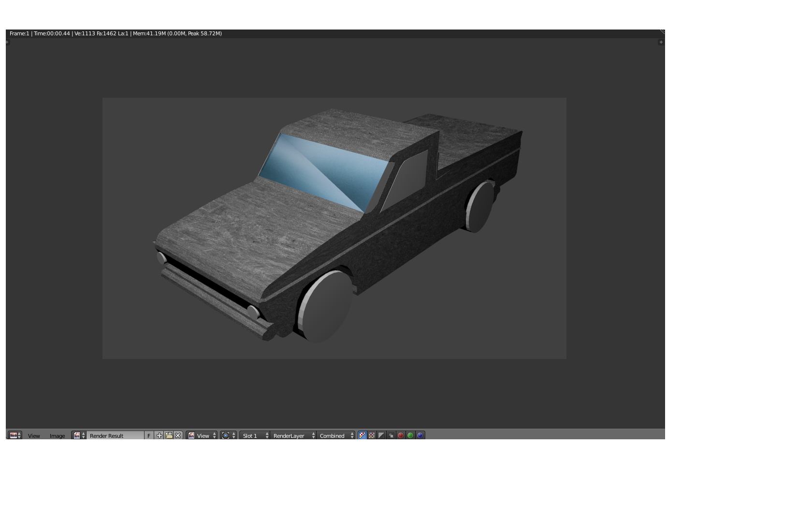Viewport: 812px width, 508px height.
Task: Open the editor type selector icon
Action: [15, 435]
